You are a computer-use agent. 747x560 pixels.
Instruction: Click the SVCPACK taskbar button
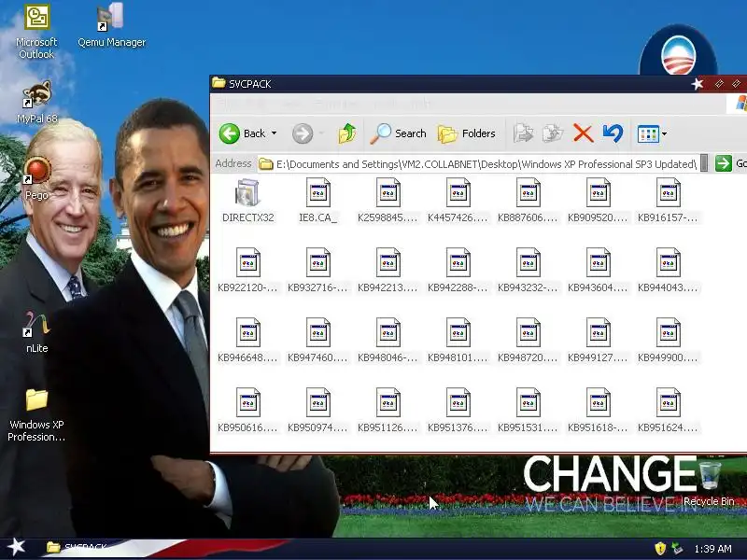click(x=78, y=548)
